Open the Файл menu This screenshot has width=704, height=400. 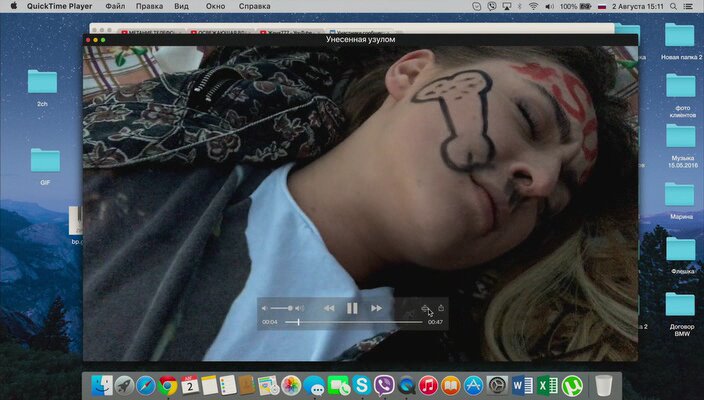[x=115, y=6]
